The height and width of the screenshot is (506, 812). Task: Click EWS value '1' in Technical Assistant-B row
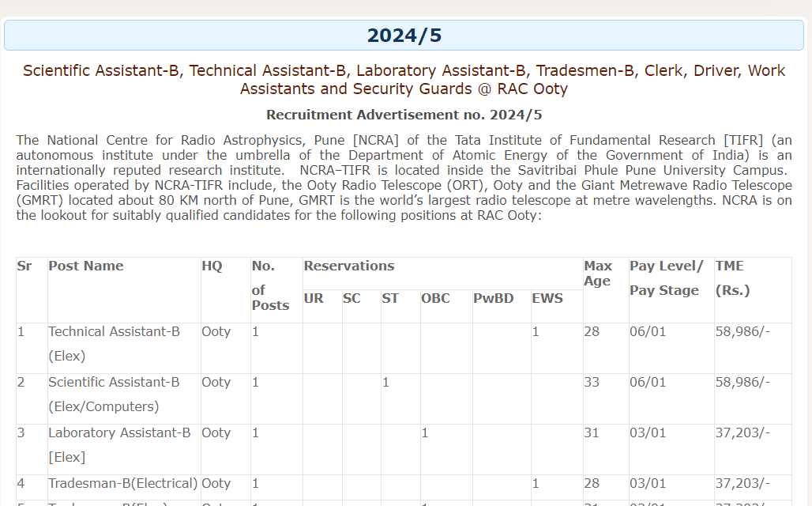(x=536, y=331)
